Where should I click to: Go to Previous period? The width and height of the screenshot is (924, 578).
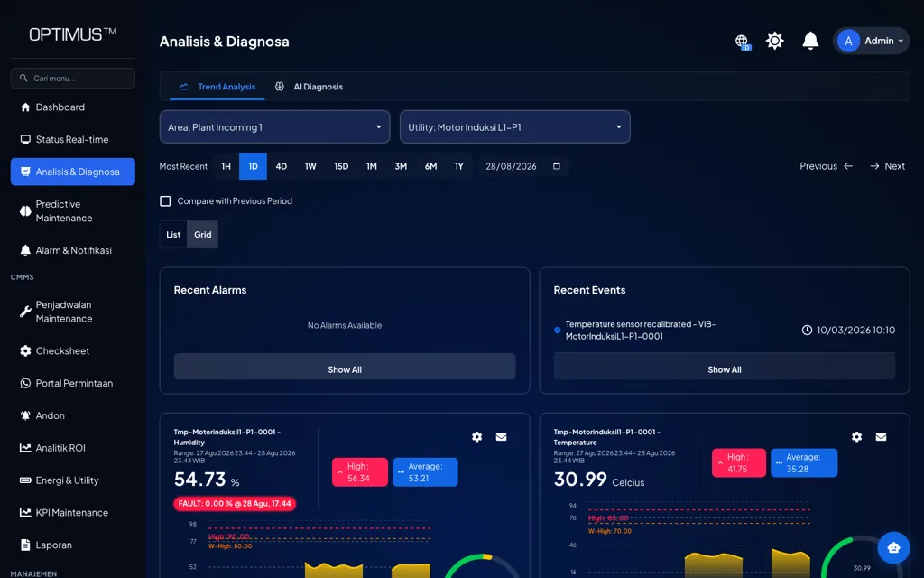tap(827, 166)
